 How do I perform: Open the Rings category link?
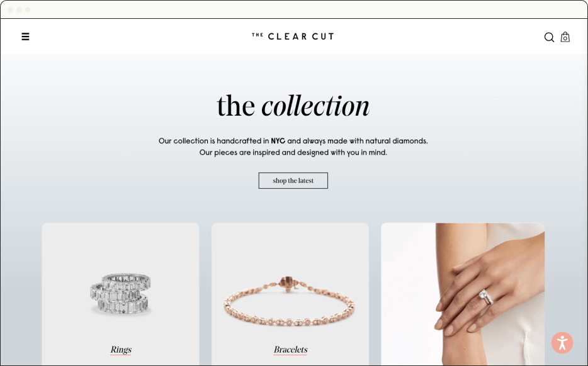(x=121, y=350)
